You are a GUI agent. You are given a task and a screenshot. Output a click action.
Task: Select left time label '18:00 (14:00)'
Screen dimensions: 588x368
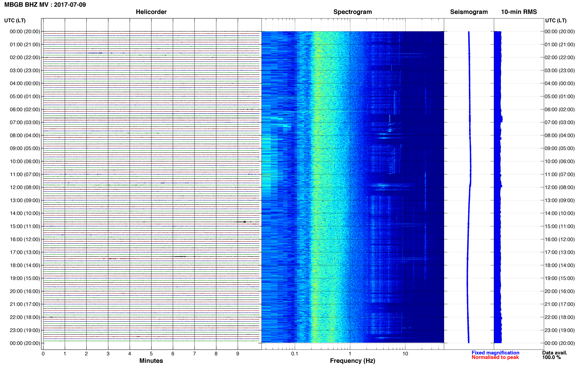(25, 265)
